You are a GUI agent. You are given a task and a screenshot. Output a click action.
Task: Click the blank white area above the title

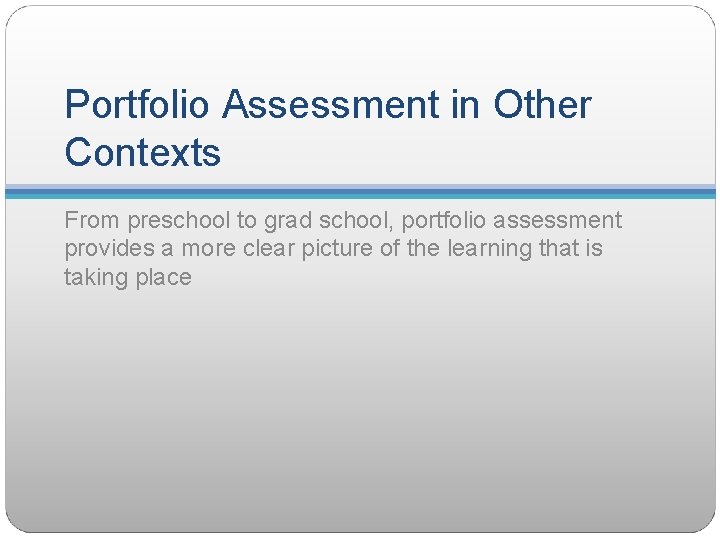pyautogui.click(x=360, y=44)
